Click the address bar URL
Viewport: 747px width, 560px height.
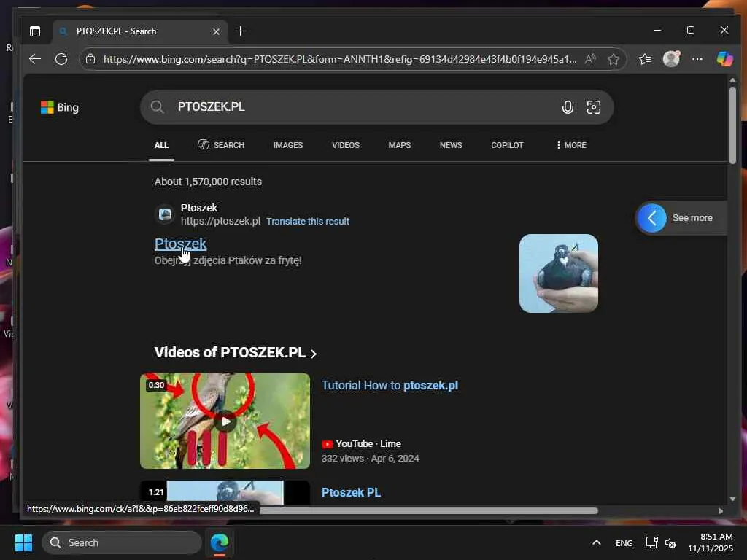[x=340, y=59]
